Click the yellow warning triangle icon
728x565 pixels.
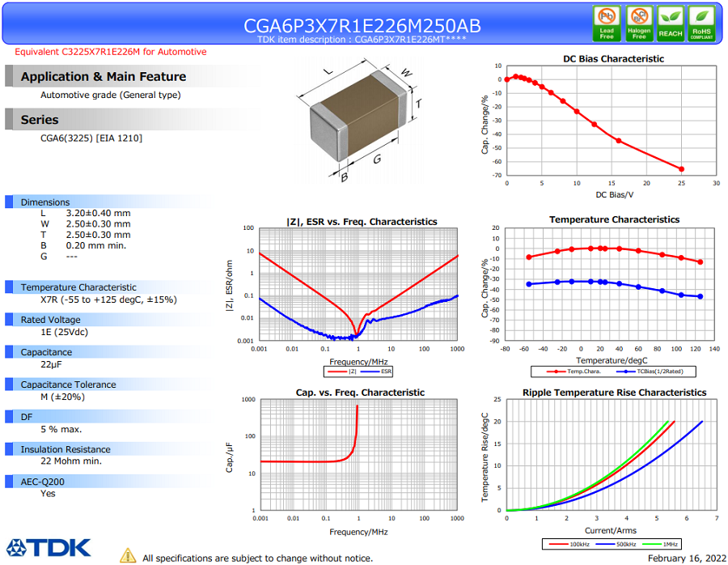tap(128, 555)
